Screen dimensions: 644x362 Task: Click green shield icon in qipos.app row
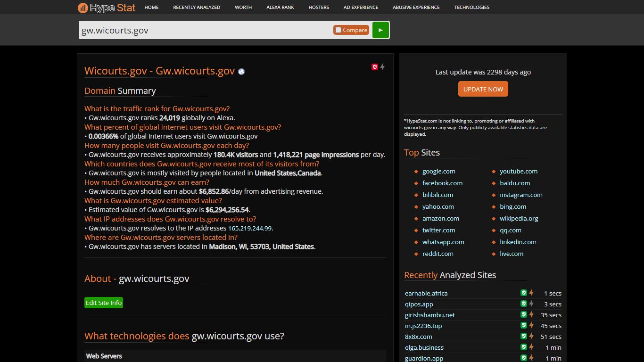pyautogui.click(x=523, y=304)
